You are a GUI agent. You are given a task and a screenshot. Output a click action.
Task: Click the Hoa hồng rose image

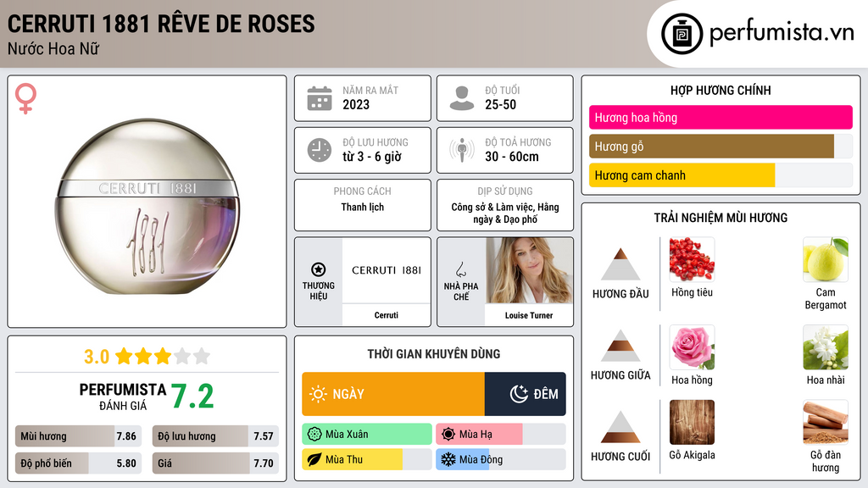pos(692,347)
